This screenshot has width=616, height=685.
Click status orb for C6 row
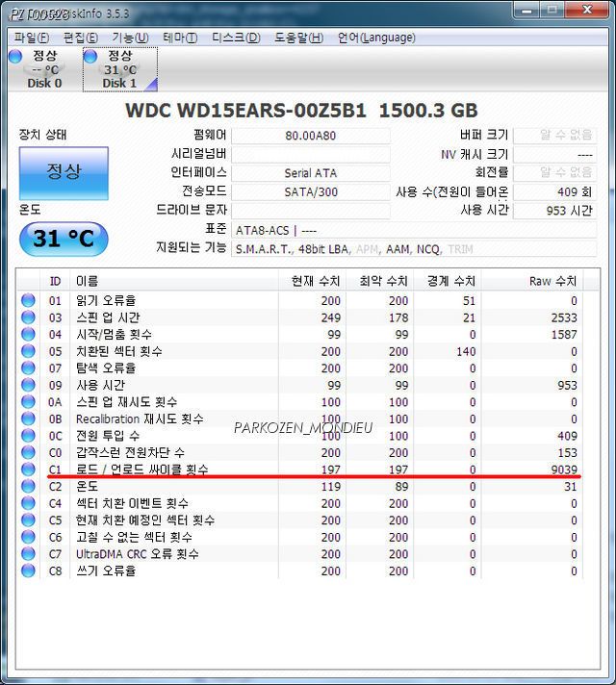tap(28, 537)
